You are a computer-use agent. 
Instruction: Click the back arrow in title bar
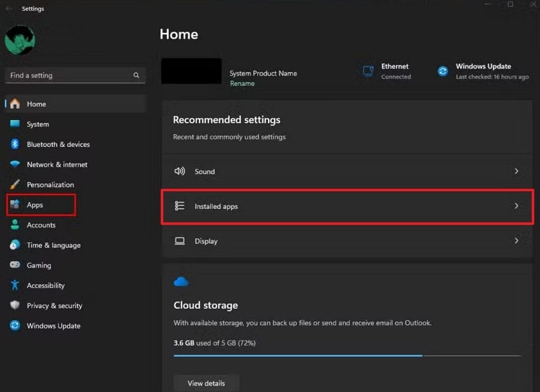tap(9, 8)
